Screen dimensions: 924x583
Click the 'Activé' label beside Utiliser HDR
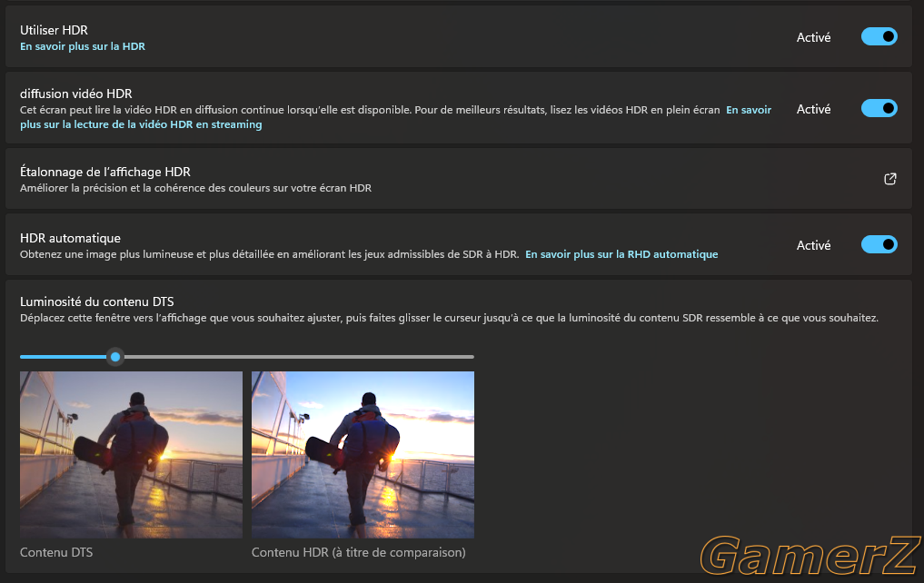[x=814, y=38]
